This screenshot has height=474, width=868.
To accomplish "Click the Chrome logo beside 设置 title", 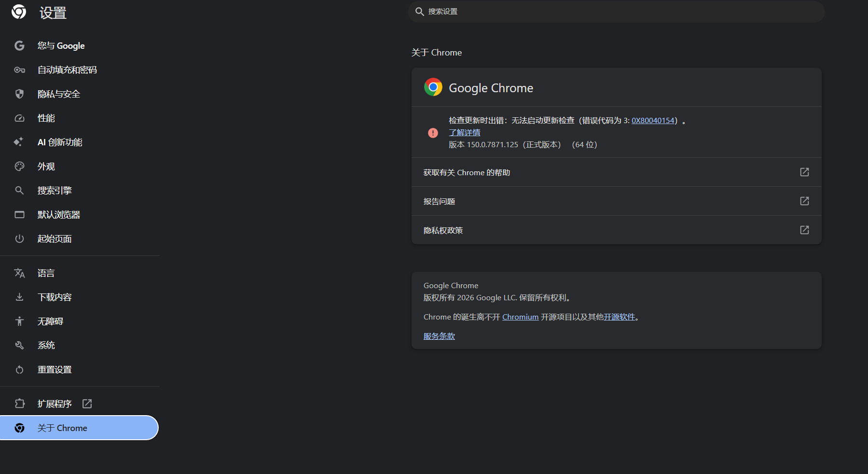I will point(19,12).
